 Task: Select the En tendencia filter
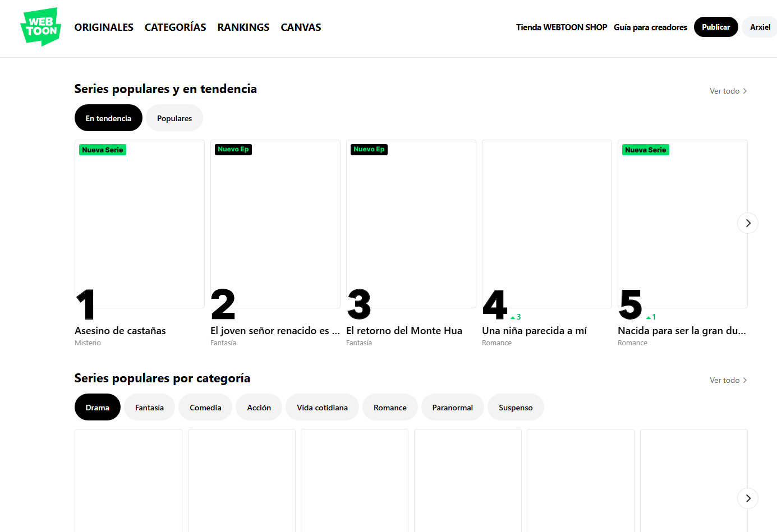click(108, 118)
